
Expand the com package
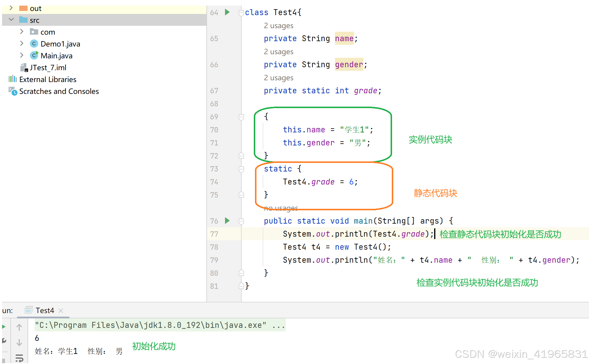click(x=22, y=31)
